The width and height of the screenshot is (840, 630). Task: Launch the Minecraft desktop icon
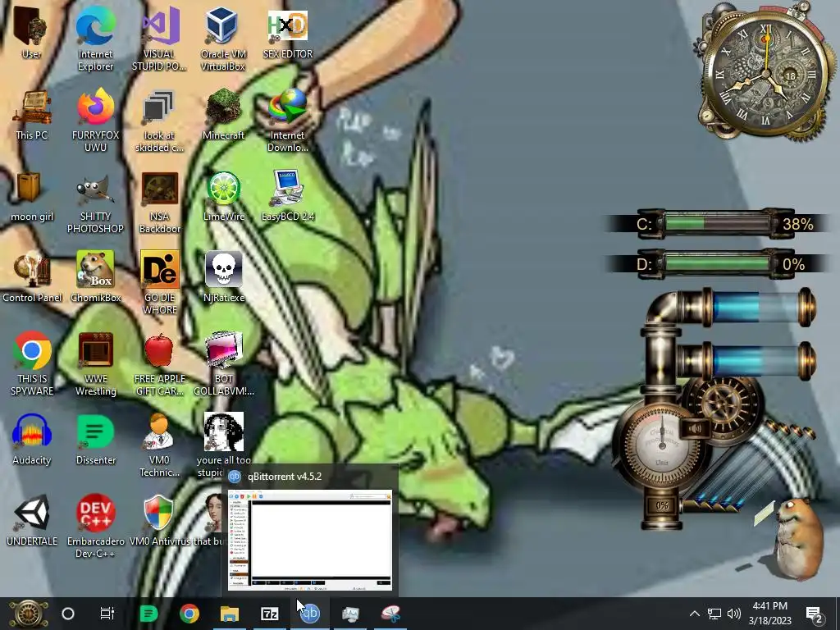(x=223, y=115)
